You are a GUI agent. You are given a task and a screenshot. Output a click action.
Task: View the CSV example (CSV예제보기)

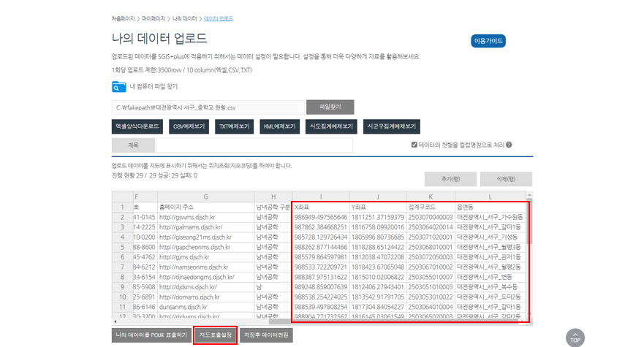pos(189,126)
